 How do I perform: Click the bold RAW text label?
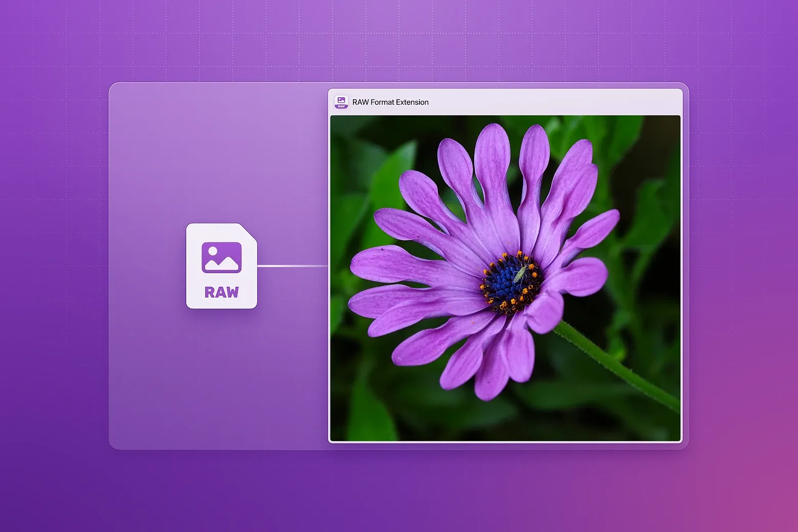[x=221, y=292]
